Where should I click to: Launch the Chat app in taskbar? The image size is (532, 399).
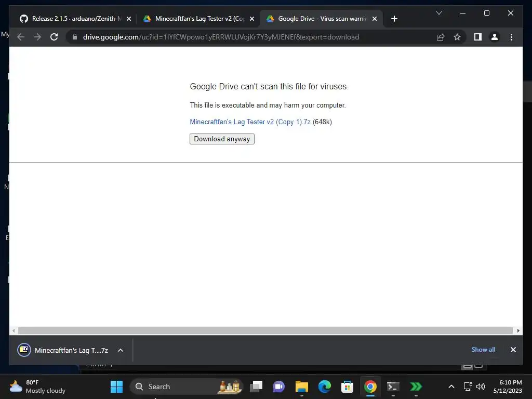[278, 387]
